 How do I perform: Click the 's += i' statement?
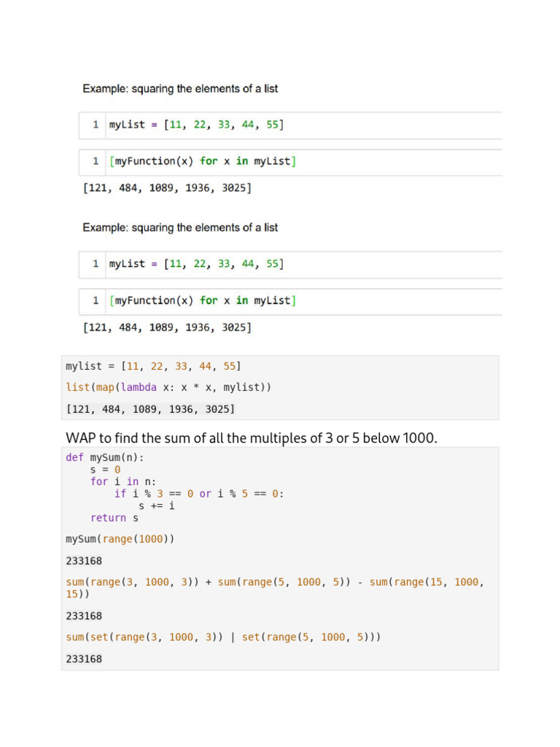[x=156, y=506]
